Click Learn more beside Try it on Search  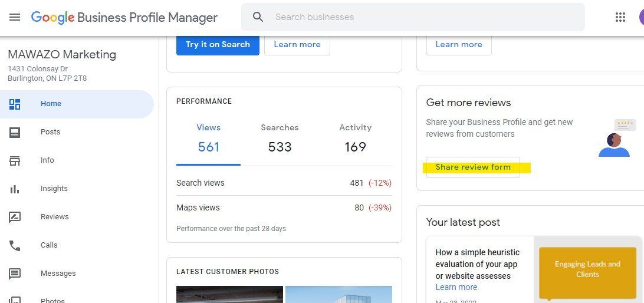(x=297, y=45)
